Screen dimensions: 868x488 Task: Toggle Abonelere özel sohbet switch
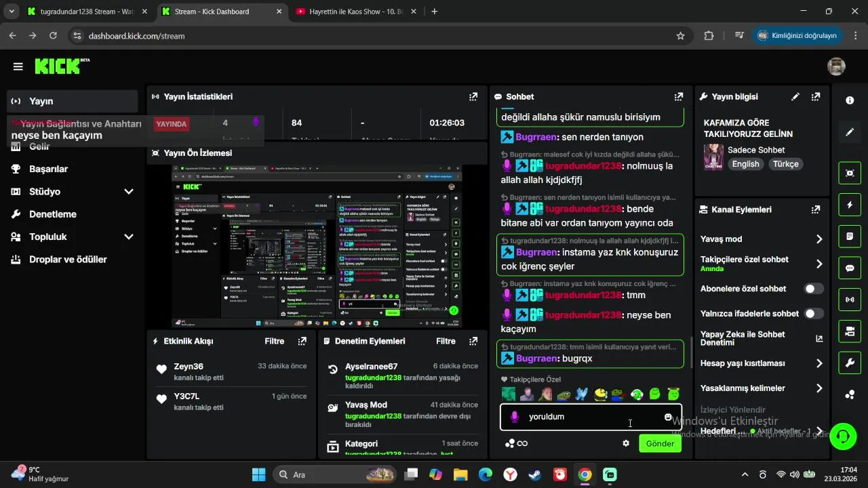pyautogui.click(x=814, y=289)
